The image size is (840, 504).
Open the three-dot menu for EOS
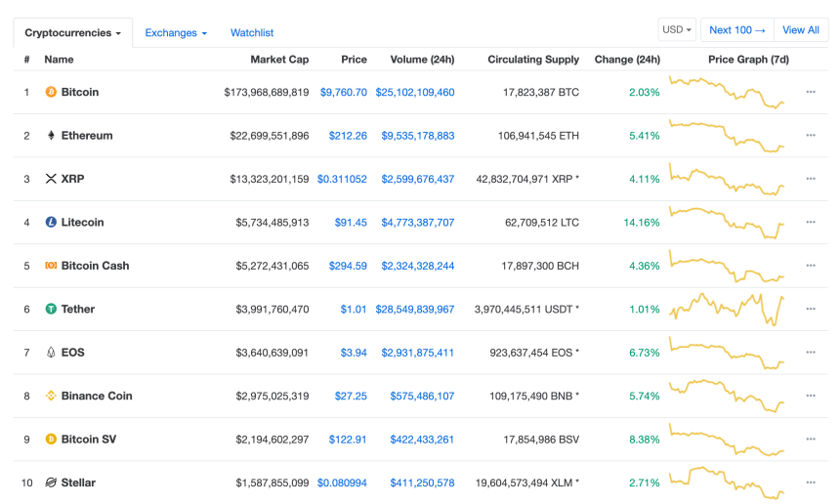pos(811,353)
